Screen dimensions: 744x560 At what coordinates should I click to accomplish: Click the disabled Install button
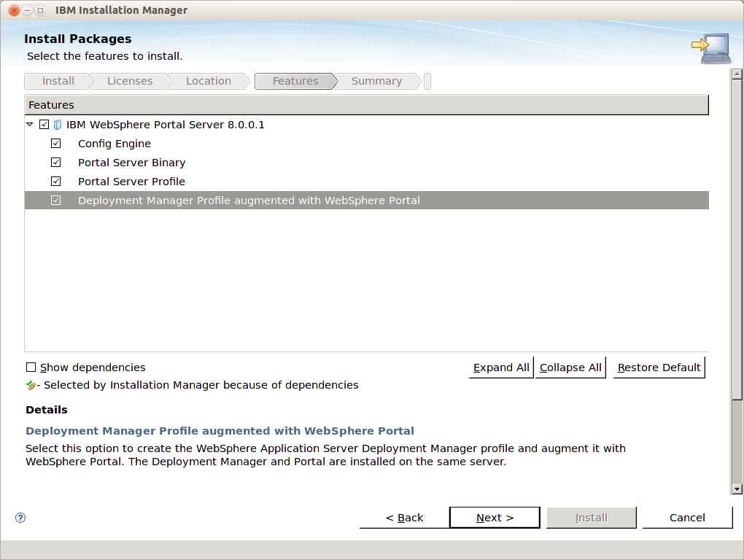pyautogui.click(x=592, y=517)
